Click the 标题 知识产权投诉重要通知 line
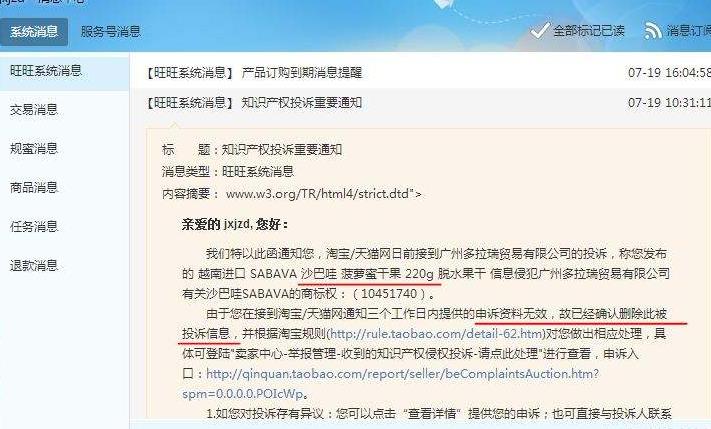This screenshot has height=429, width=711. 252,150
